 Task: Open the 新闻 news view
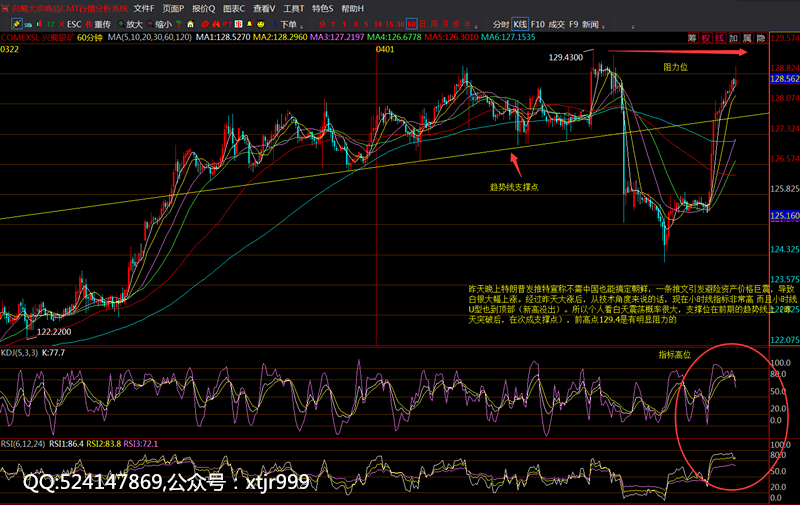point(590,24)
